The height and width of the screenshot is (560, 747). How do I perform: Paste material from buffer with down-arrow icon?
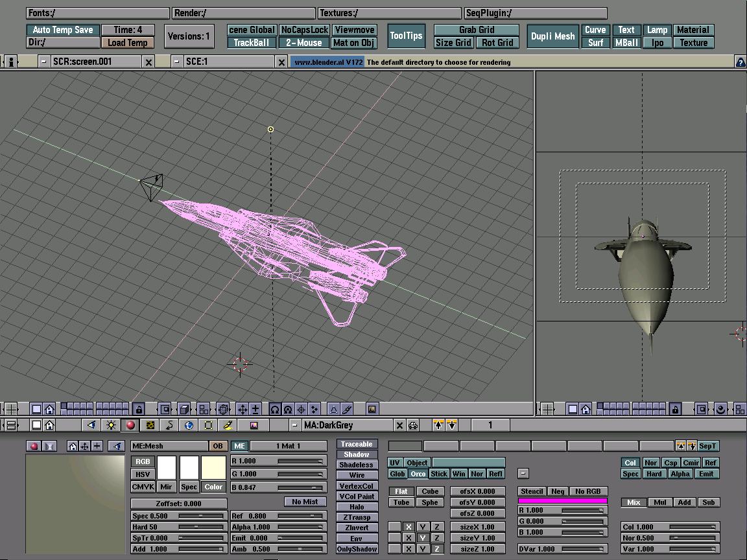451,425
